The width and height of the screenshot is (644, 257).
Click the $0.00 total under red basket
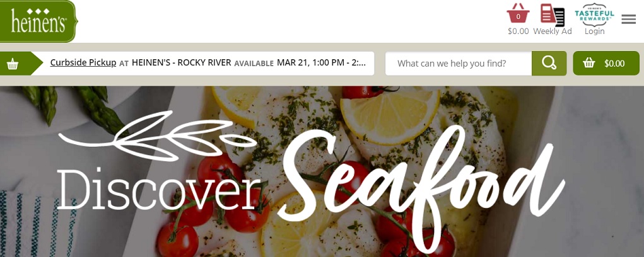[518, 31]
